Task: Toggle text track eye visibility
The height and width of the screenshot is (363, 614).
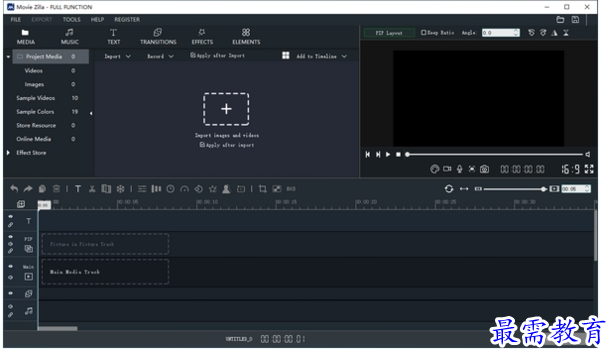Action: pos(11,216)
